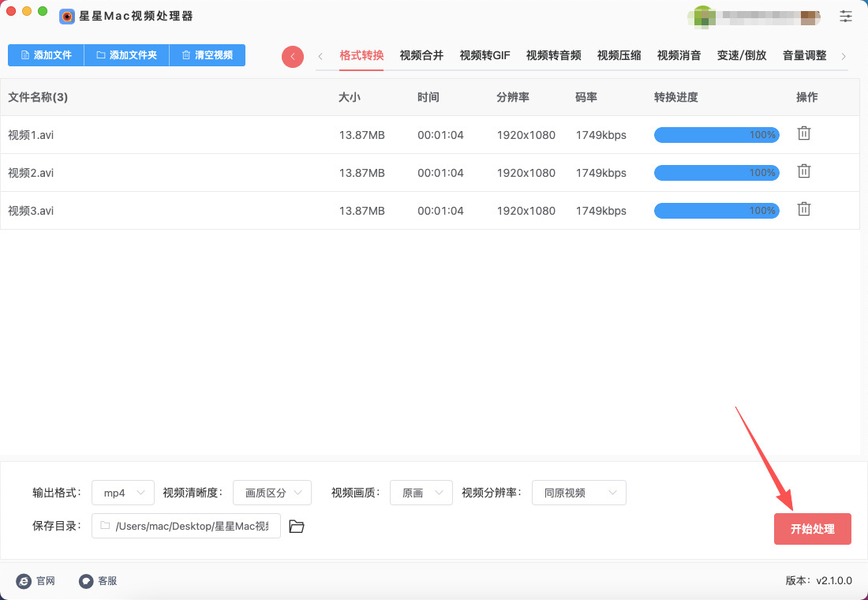Screen dimensions: 868x600
Task: Click the 添加文件 button
Action: coord(46,55)
